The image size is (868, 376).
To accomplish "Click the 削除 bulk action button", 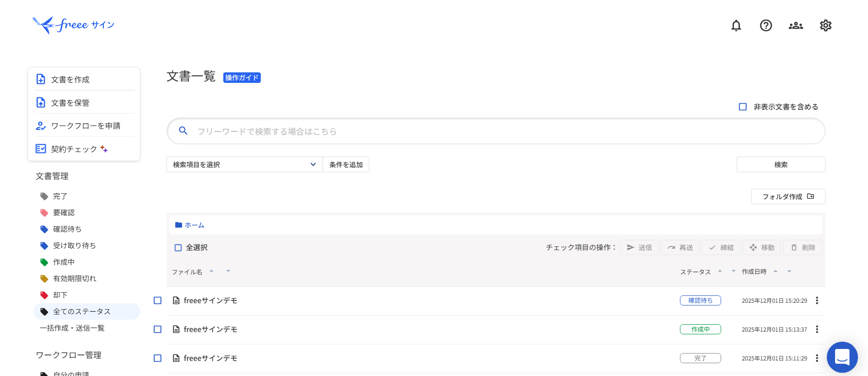I will 803,247.
